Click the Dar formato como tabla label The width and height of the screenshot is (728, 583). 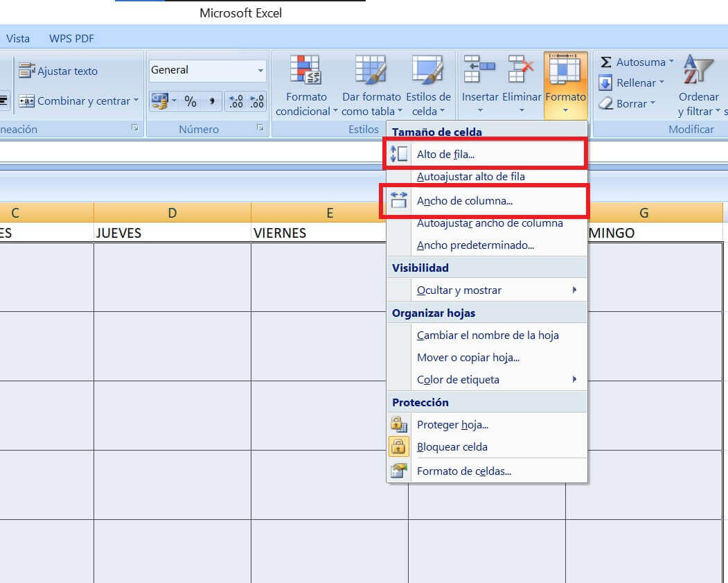[371, 104]
